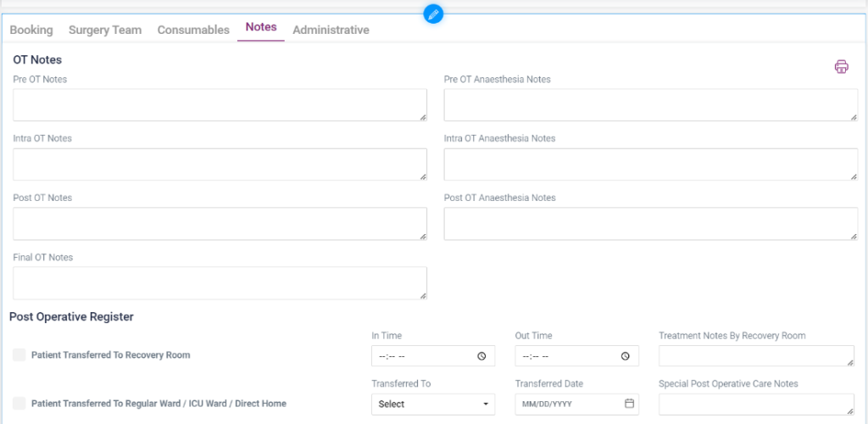Click the blue pencil edit icon
Image resolution: width=868 pixels, height=424 pixels.
click(x=433, y=14)
